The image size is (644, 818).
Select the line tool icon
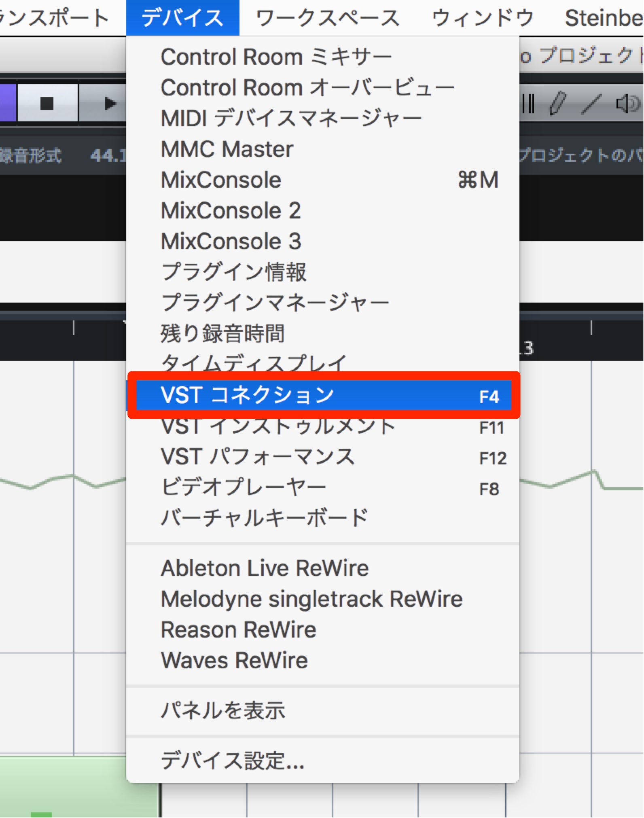(x=591, y=104)
